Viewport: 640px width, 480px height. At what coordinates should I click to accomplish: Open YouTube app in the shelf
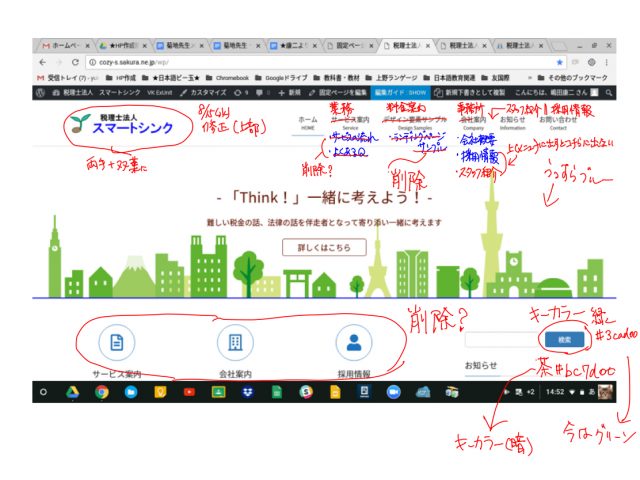189,392
